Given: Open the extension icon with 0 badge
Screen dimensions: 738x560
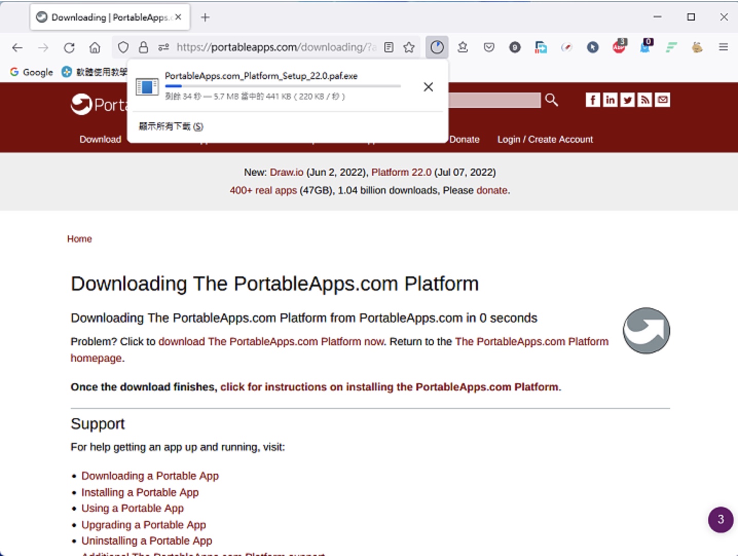Looking at the screenshot, I should point(645,46).
